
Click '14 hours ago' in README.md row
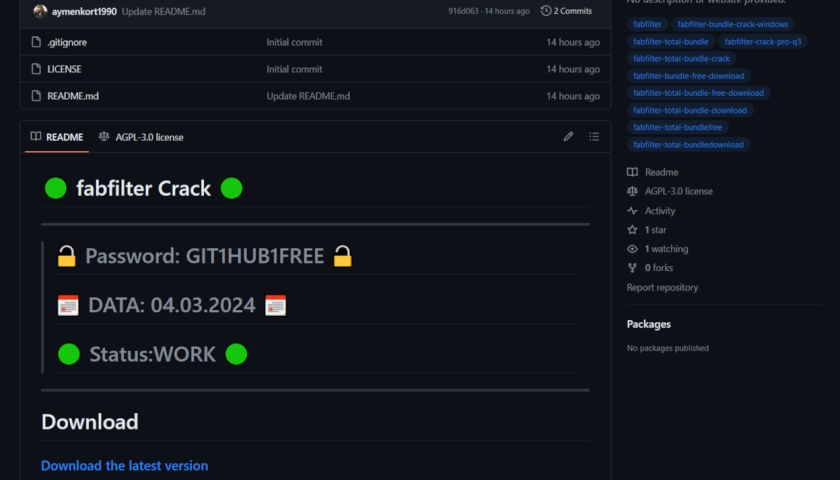tap(573, 96)
